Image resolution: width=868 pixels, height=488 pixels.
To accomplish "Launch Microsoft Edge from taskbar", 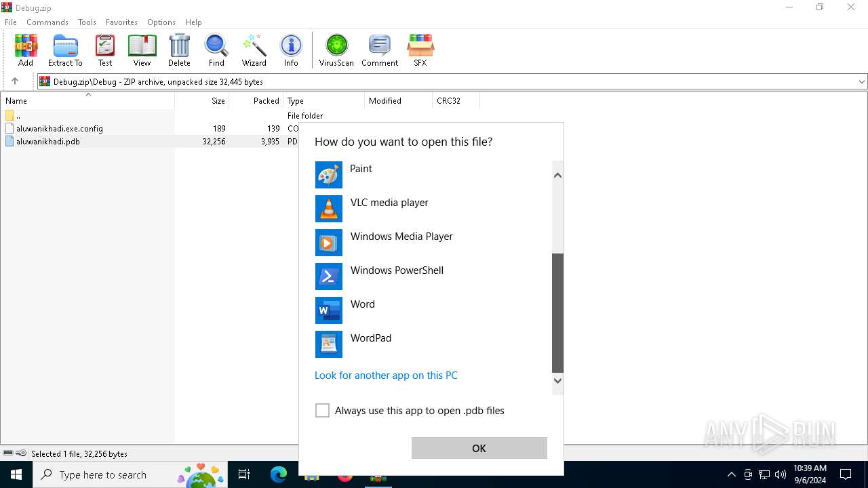I will tap(279, 474).
